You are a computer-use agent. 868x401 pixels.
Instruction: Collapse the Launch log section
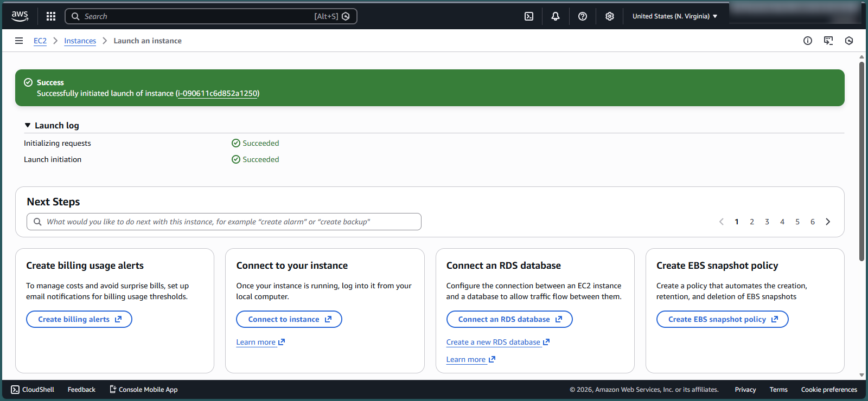(x=28, y=125)
